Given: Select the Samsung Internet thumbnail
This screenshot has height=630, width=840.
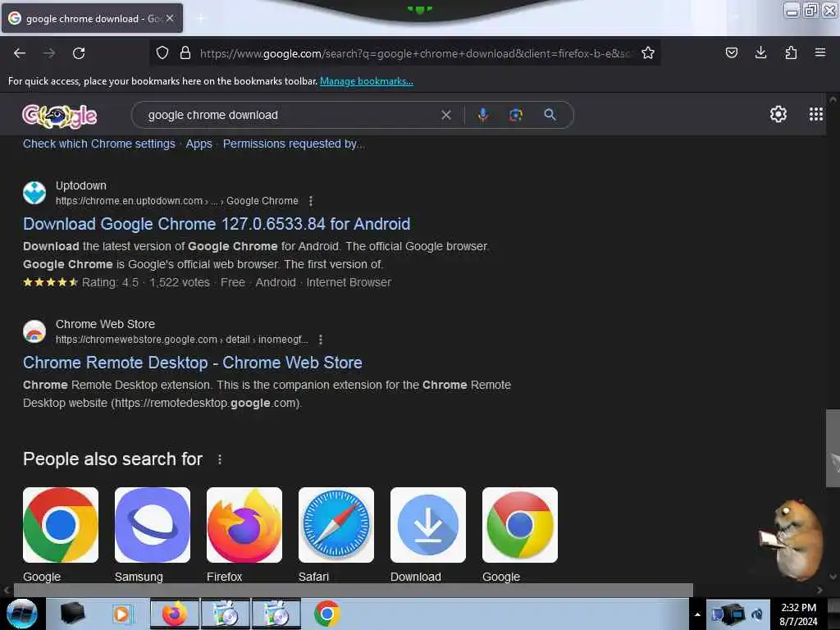Looking at the screenshot, I should (153, 525).
